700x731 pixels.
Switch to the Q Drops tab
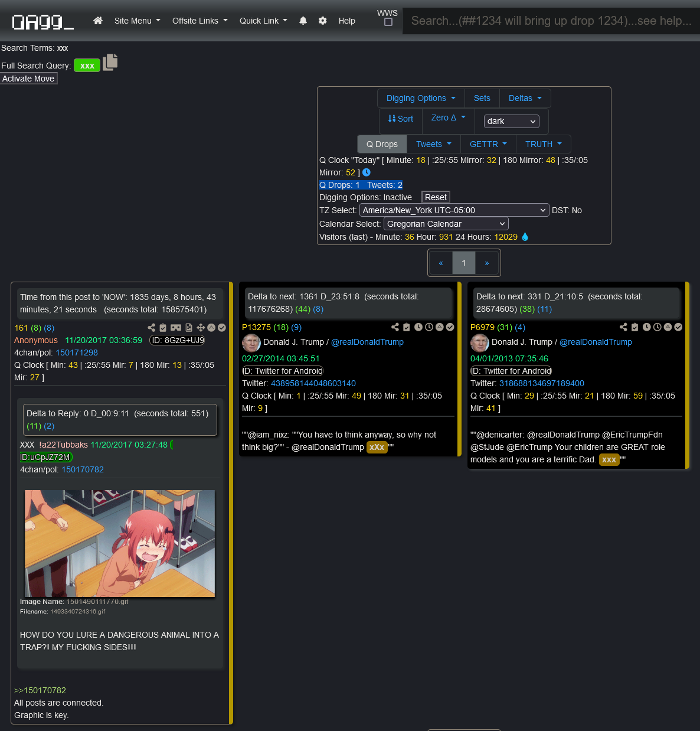[382, 144]
